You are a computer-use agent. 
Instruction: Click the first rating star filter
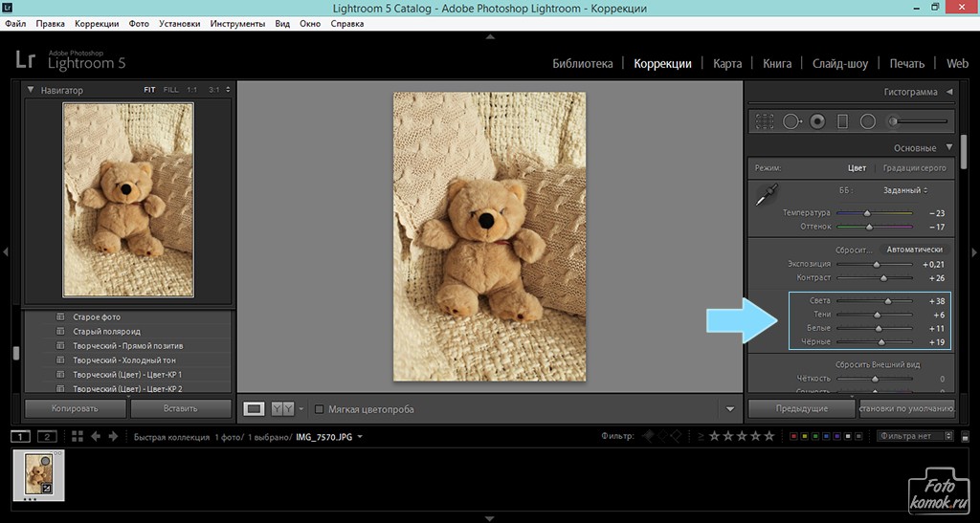pos(714,436)
